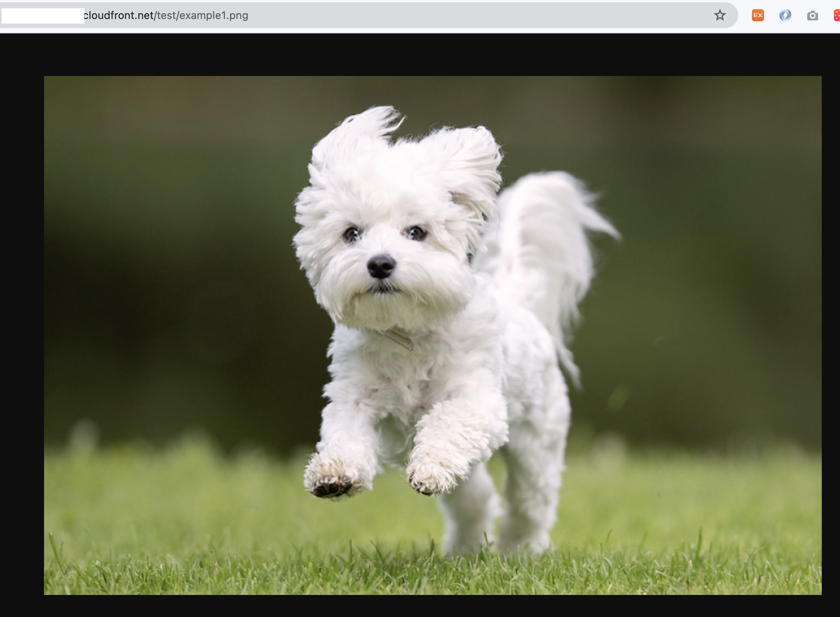Viewport: 840px width, 617px height.
Task: Click the blue ring extension icon
Action: tap(785, 16)
